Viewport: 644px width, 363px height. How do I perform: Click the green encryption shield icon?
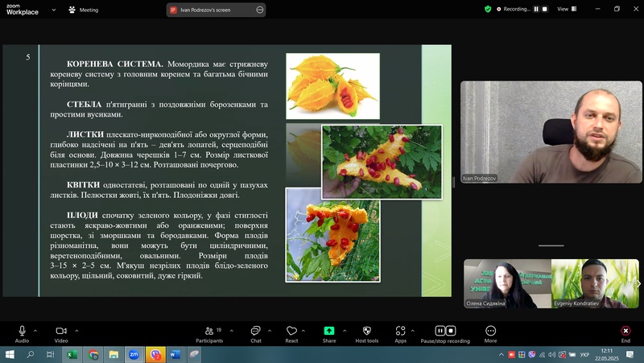pos(488,9)
